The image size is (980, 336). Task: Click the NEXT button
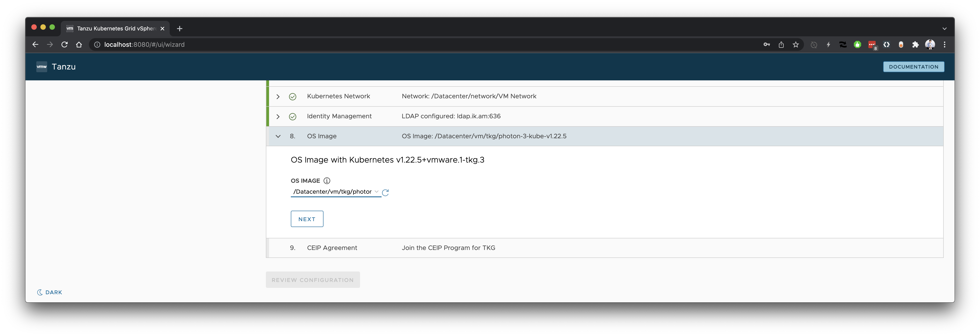pos(307,219)
